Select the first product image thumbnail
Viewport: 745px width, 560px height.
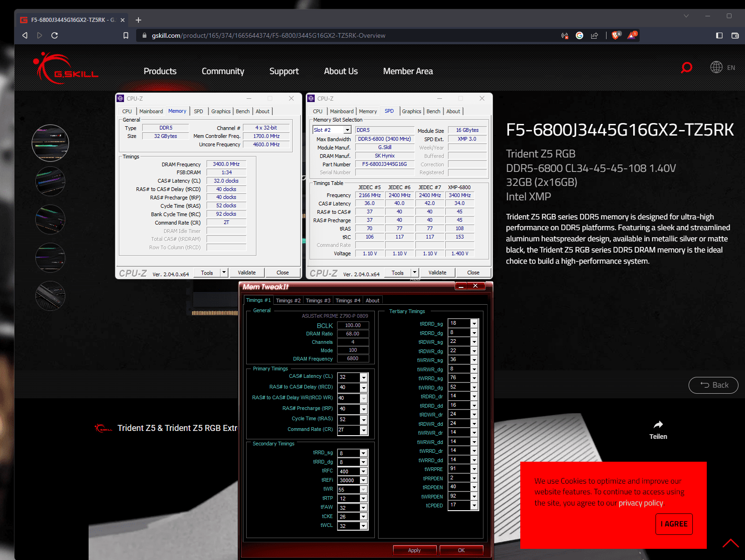pyautogui.click(x=50, y=143)
